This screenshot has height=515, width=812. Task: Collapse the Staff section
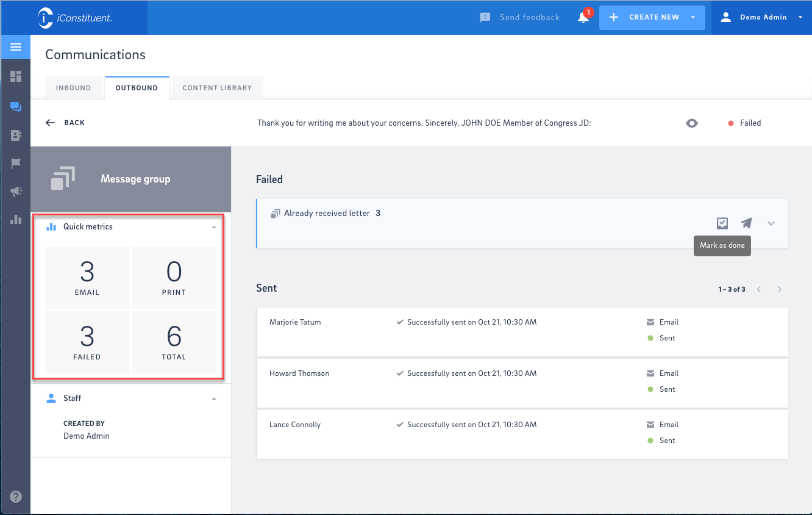tap(214, 398)
